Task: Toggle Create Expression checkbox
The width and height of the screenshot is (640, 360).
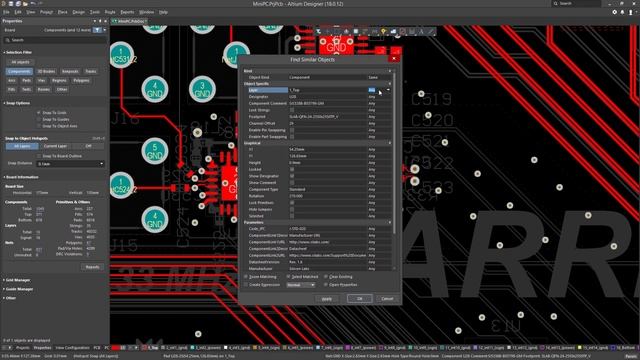Action: [x=246, y=285]
